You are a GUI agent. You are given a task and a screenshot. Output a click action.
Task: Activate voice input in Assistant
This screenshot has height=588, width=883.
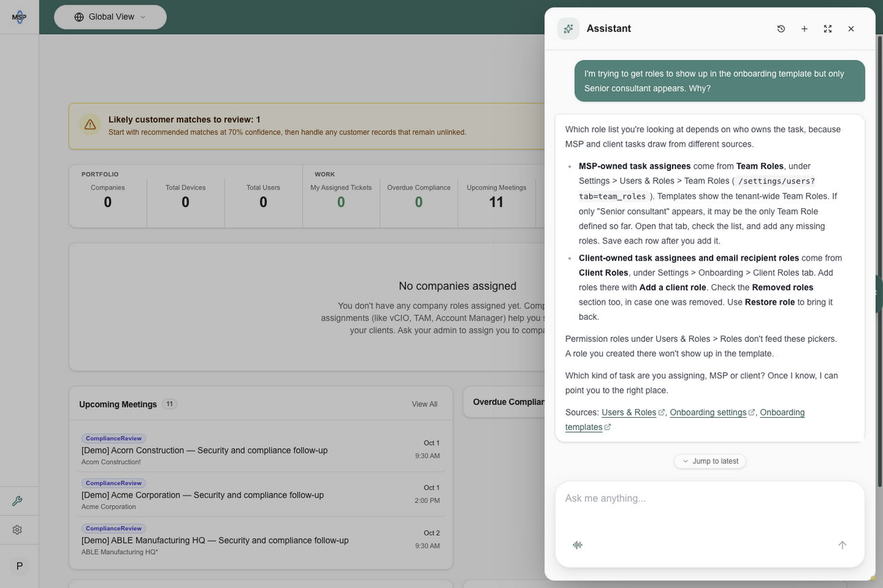[577, 545]
